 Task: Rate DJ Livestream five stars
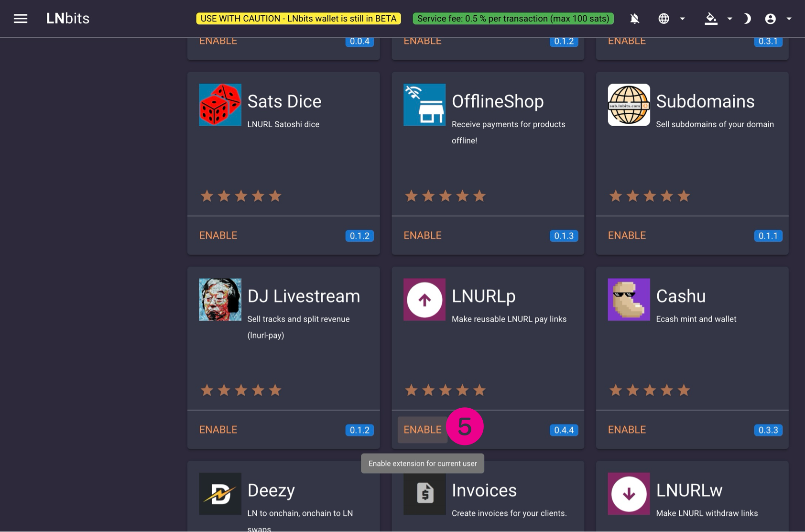[x=275, y=391]
